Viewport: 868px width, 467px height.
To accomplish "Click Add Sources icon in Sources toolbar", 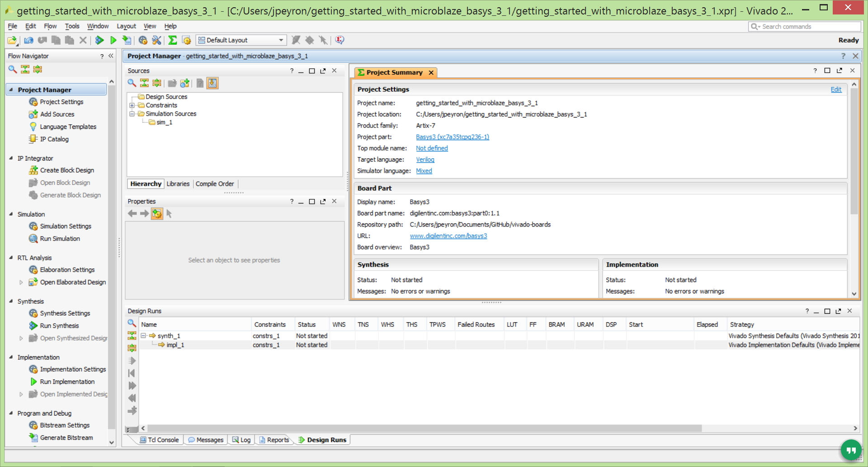I will [x=185, y=83].
